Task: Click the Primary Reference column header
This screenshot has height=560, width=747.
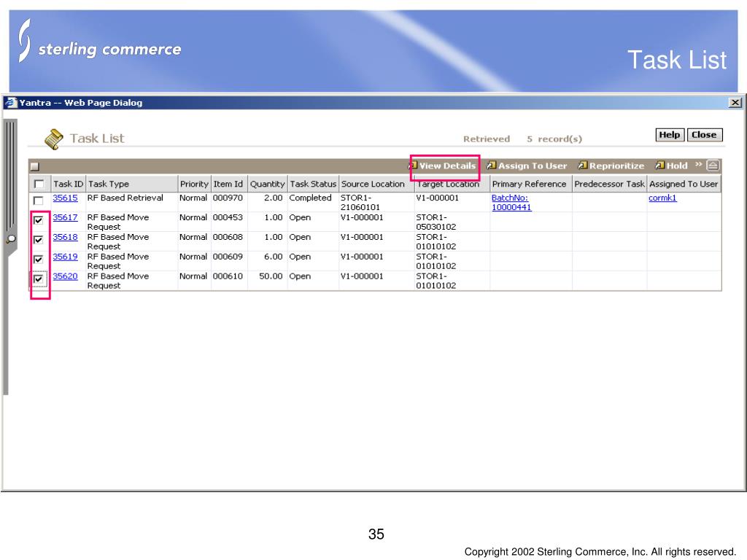Action: click(531, 184)
